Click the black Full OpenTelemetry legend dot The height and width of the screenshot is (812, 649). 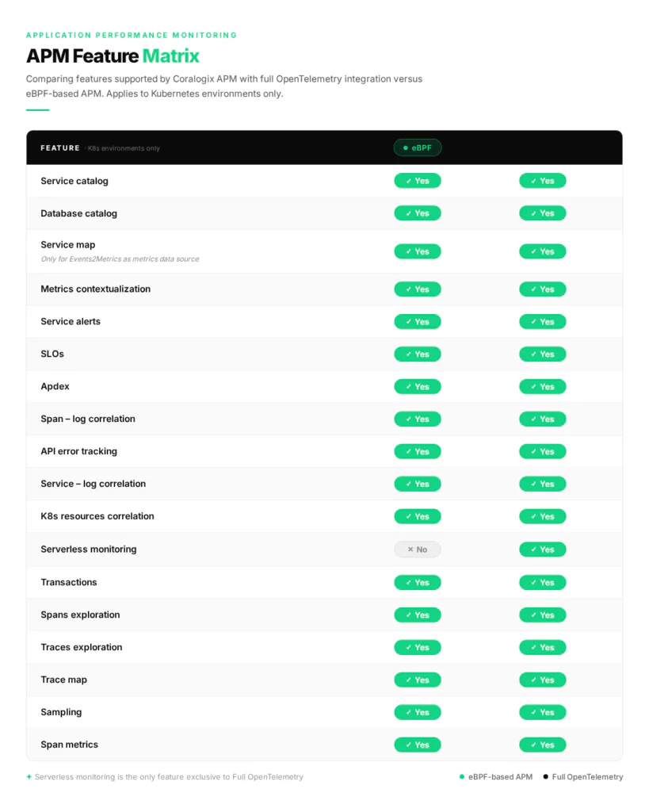tap(546, 777)
